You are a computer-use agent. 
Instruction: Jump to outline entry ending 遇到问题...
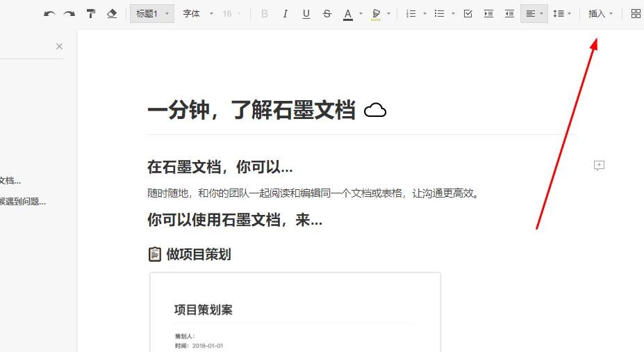click(x=23, y=202)
